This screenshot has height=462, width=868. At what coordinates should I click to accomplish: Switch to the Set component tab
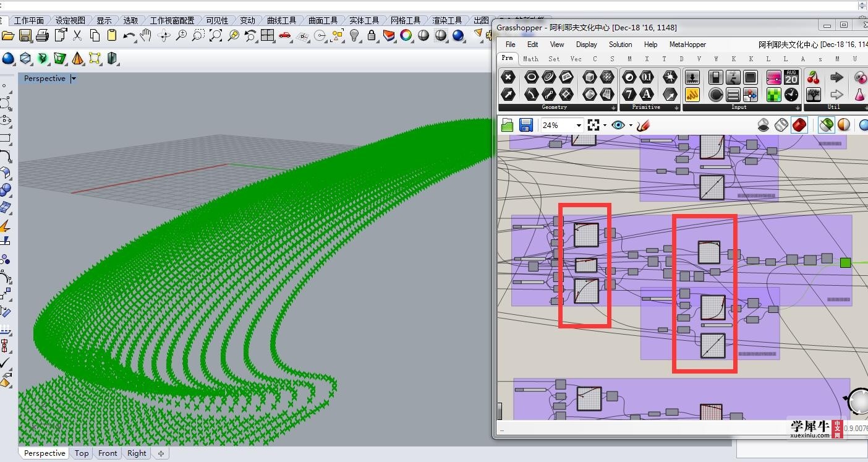[x=554, y=59]
